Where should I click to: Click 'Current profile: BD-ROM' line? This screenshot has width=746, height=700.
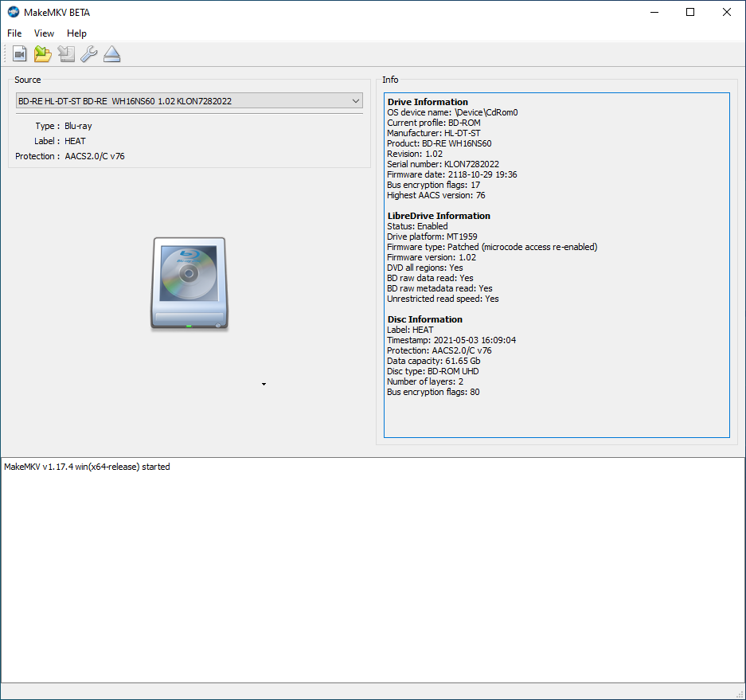434,123
